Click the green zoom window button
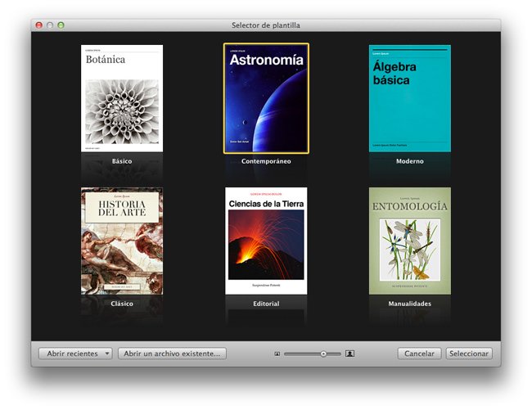 point(61,25)
